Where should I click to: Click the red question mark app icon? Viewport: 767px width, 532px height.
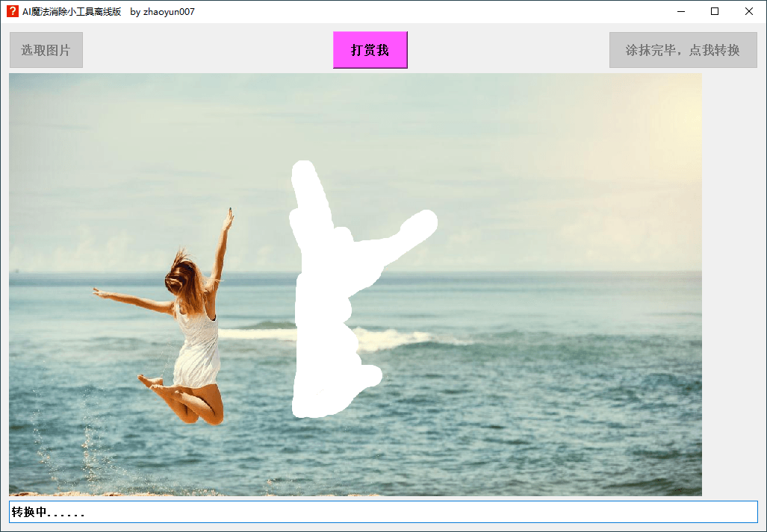[x=12, y=11]
